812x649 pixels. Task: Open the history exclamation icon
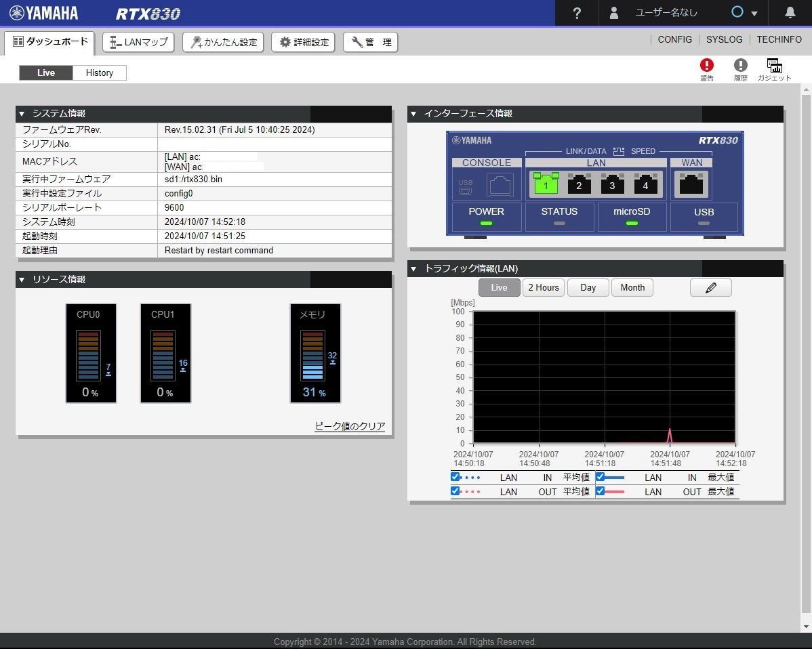pyautogui.click(x=741, y=65)
